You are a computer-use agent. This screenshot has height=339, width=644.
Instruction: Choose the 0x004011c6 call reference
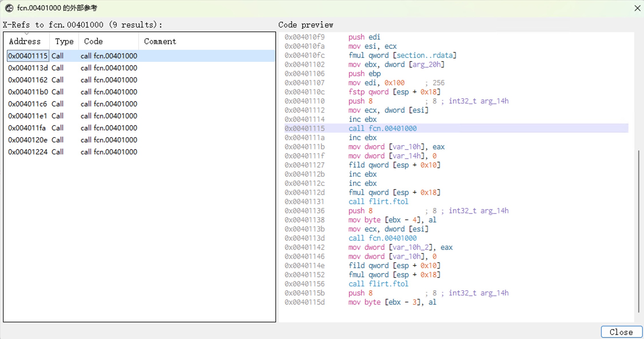coord(28,104)
